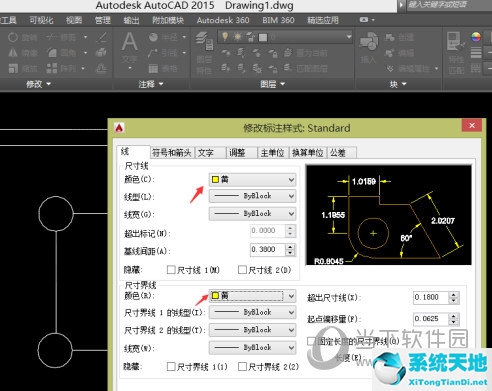Screen dimensions: 492x391
Task: Switch to the 调整 tab
Action: pos(242,153)
